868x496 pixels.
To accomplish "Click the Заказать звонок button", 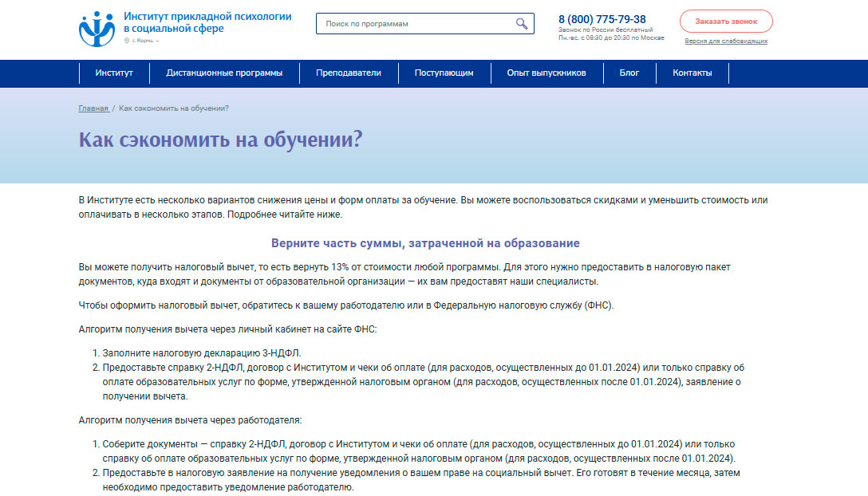I will (726, 22).
